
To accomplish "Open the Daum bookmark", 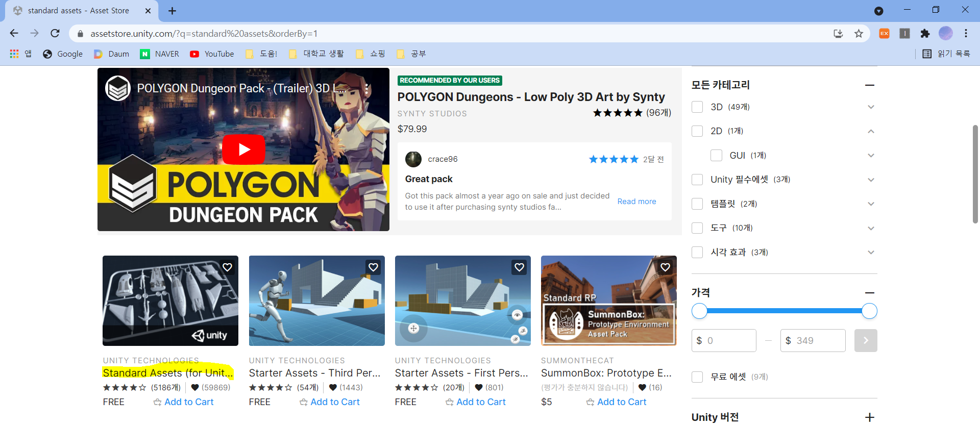I will click(x=112, y=54).
